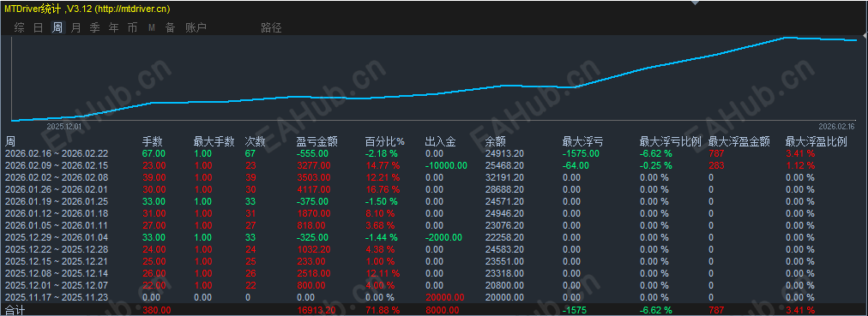868x316 pixels.
Task: Select week row 2025.12.01 ~ 2025.12.07
Action: coord(434,285)
